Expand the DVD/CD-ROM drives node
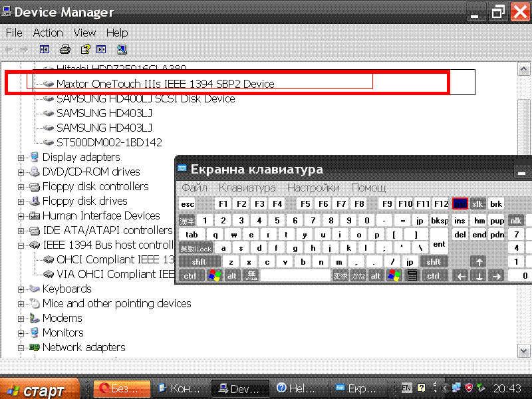Screen dimensions: 532x399 (x=21, y=172)
